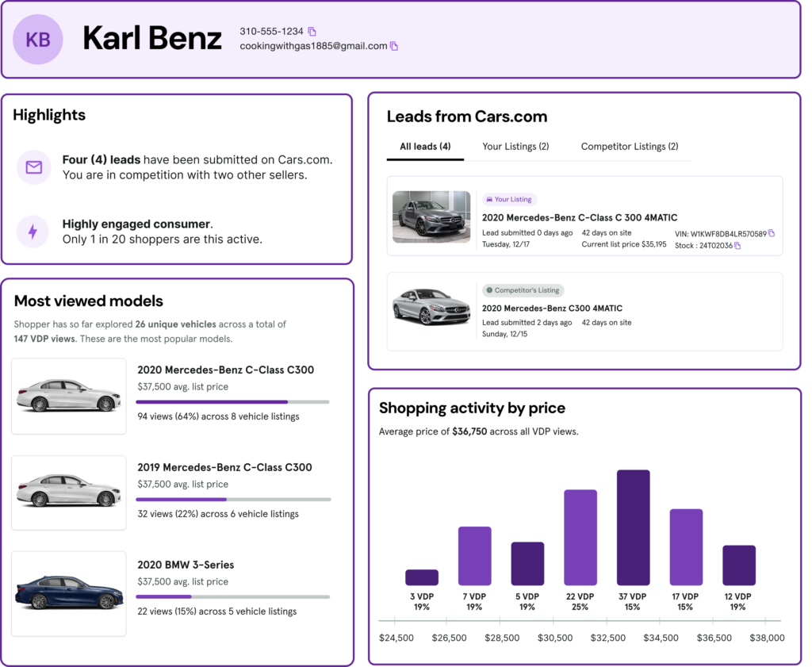Copy the VIN number W1KWF8DB4LR570589
The width and height of the screenshot is (812, 667).
pyautogui.click(x=772, y=233)
